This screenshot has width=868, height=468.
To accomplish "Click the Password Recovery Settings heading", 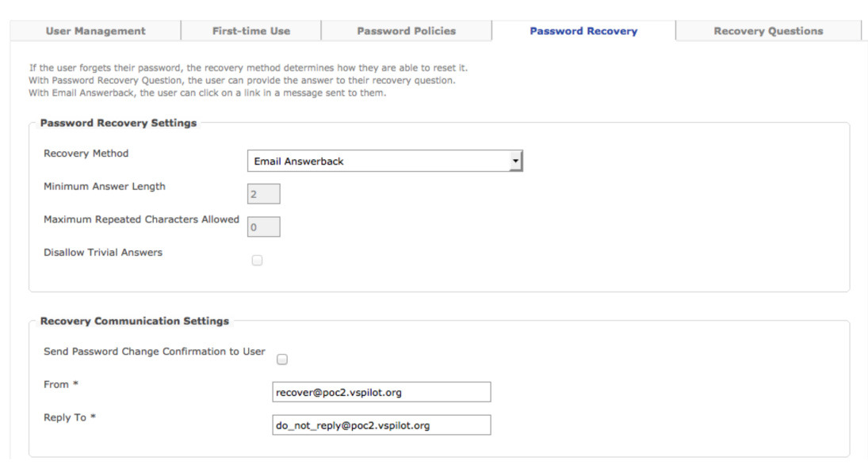I will (x=118, y=123).
